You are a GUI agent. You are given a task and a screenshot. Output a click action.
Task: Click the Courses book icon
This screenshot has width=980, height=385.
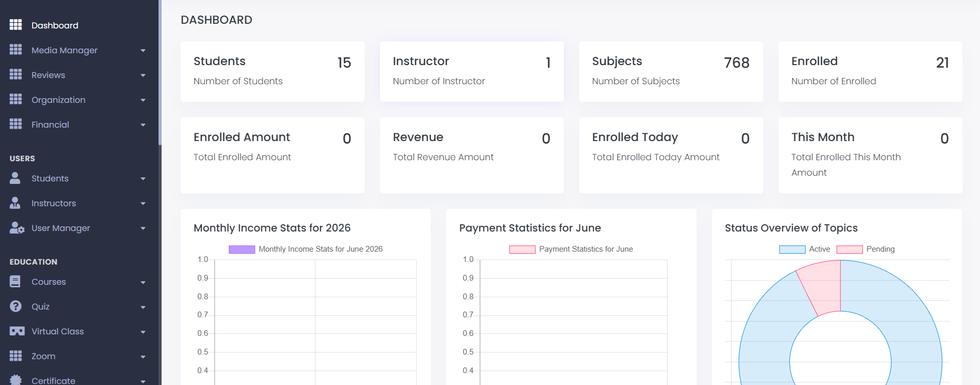[15, 282]
